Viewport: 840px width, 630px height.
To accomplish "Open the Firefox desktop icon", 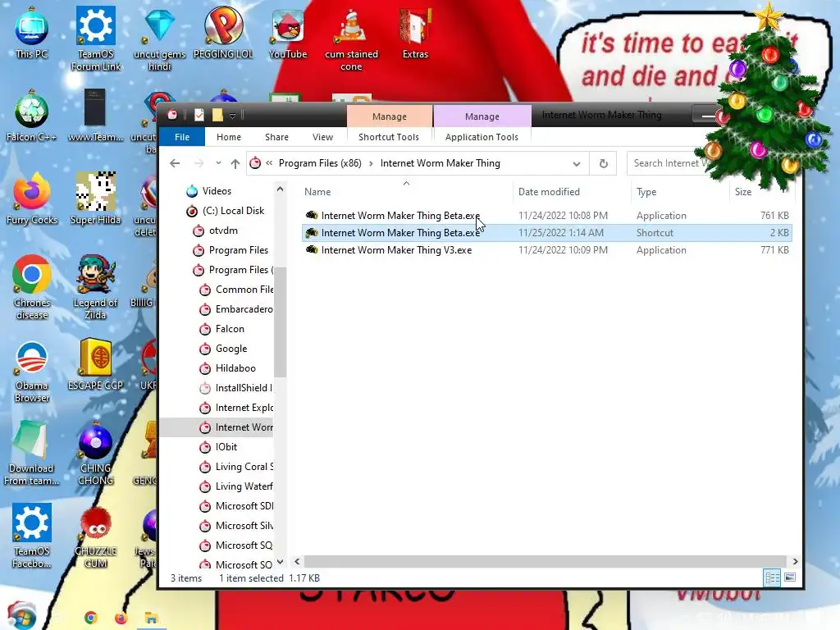I will (32, 199).
